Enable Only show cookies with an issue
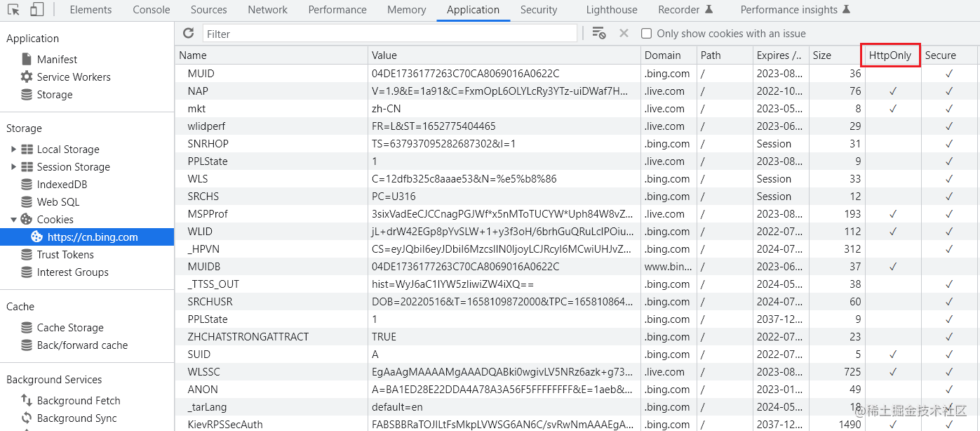This screenshot has width=980, height=431. point(646,34)
